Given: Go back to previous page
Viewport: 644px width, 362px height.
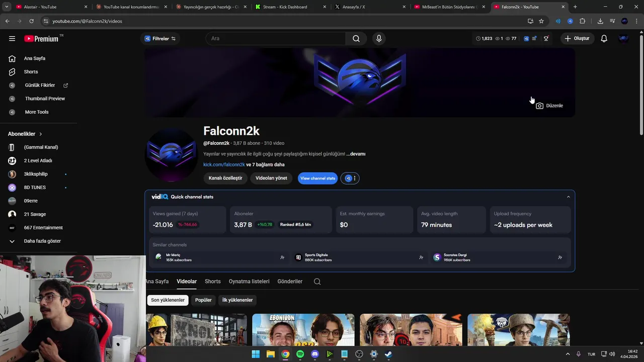Looking at the screenshot, I should 7,21.
